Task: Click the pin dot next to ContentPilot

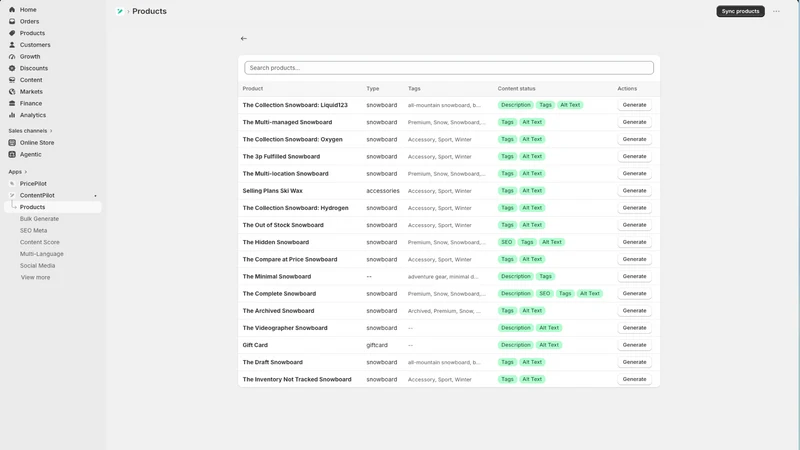Action: click(x=95, y=196)
